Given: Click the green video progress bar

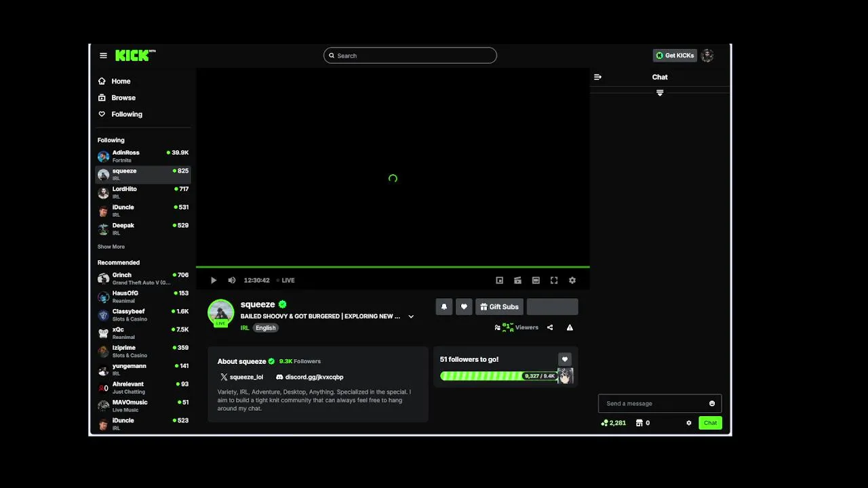Looking at the screenshot, I should (393, 267).
